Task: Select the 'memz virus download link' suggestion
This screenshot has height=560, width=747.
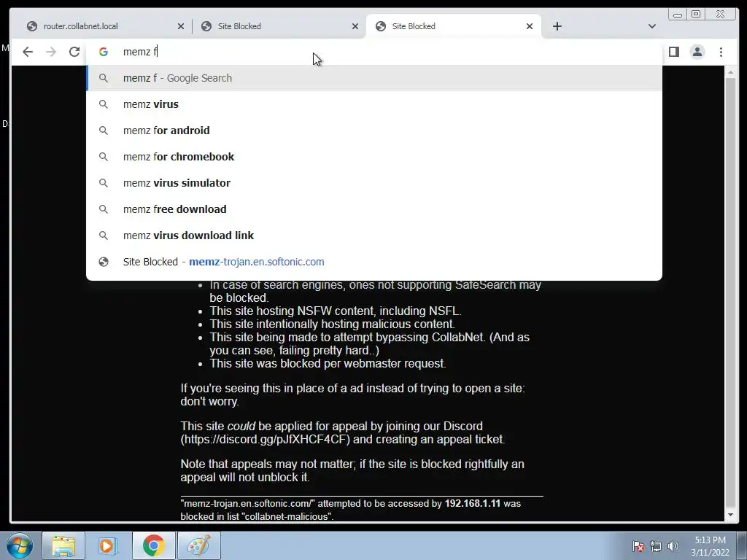Action: (374, 236)
